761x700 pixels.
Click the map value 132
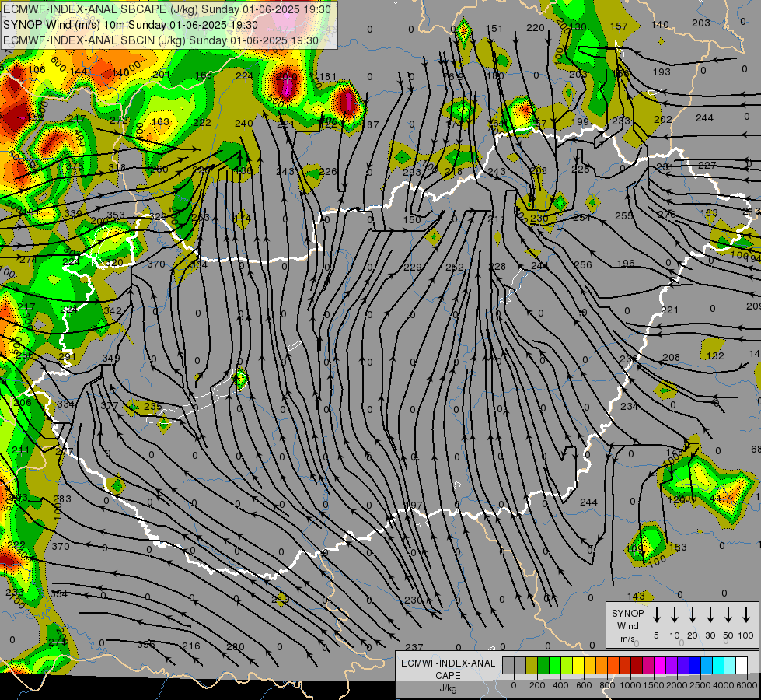tap(715, 355)
